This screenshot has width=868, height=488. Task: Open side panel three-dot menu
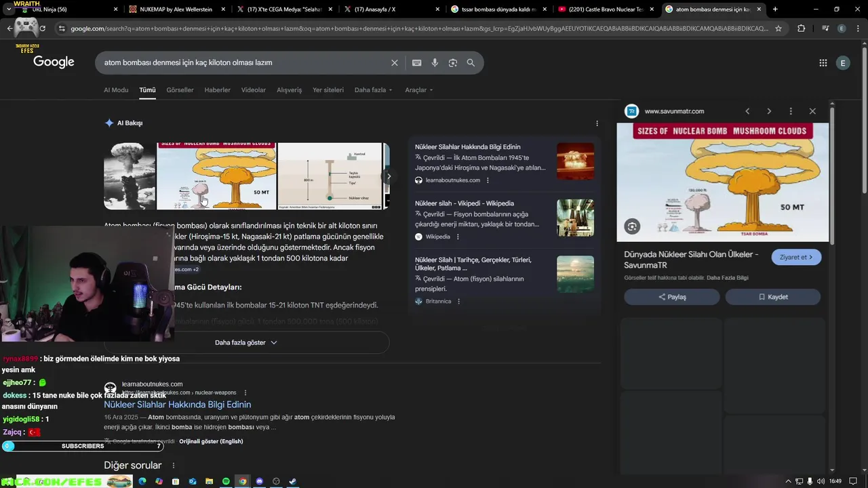pos(791,111)
